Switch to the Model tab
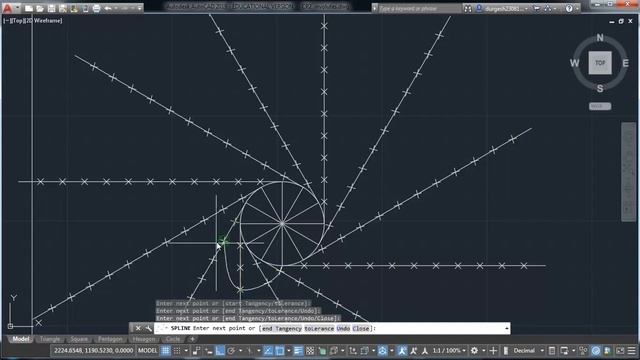Image resolution: width=640 pixels, height=360 pixels. 20,339
